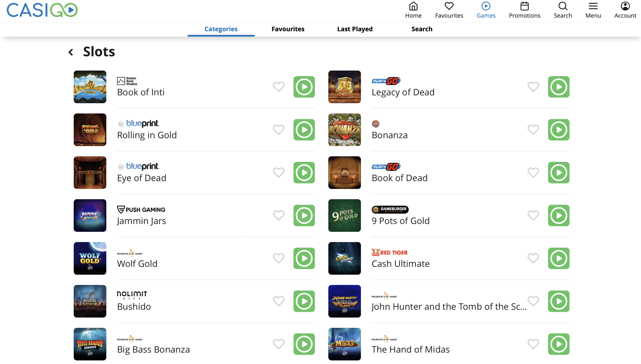The width and height of the screenshot is (641, 364).
Task: Click the Book of Dead title
Action: coord(399,178)
